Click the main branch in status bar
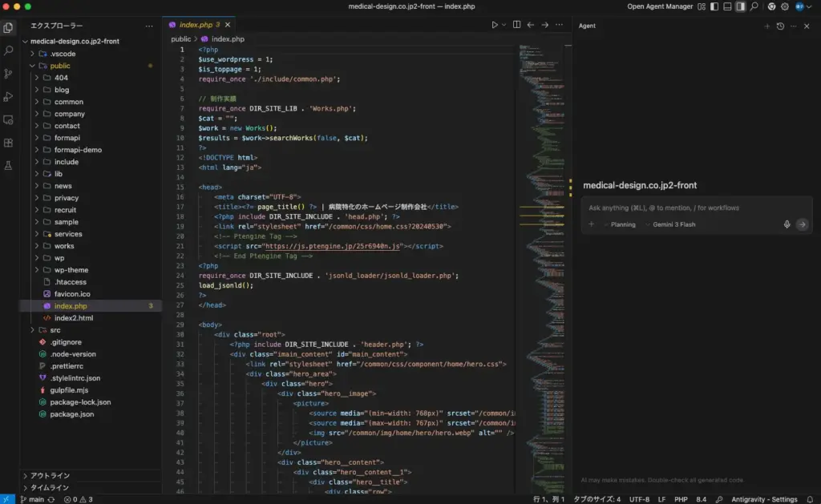This screenshot has width=821, height=504. [x=30, y=499]
